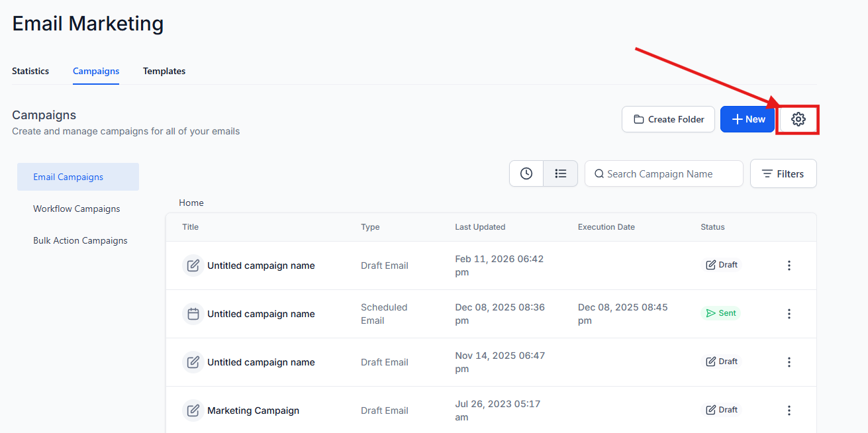
Task: Open the Statistics tab
Action: coord(30,71)
